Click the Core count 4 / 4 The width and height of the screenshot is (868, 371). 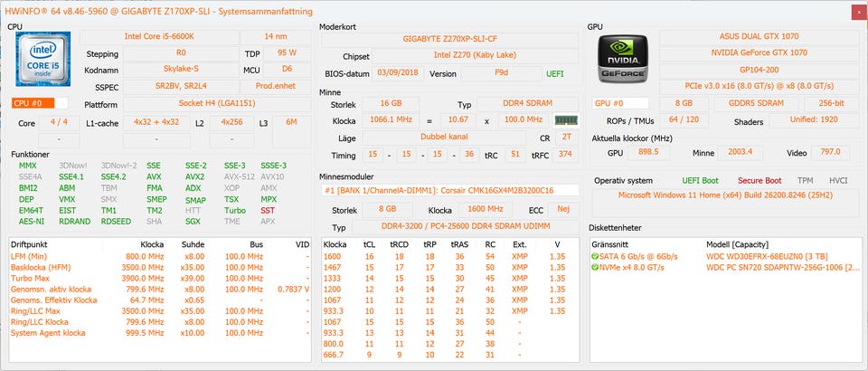pyautogui.click(x=59, y=122)
